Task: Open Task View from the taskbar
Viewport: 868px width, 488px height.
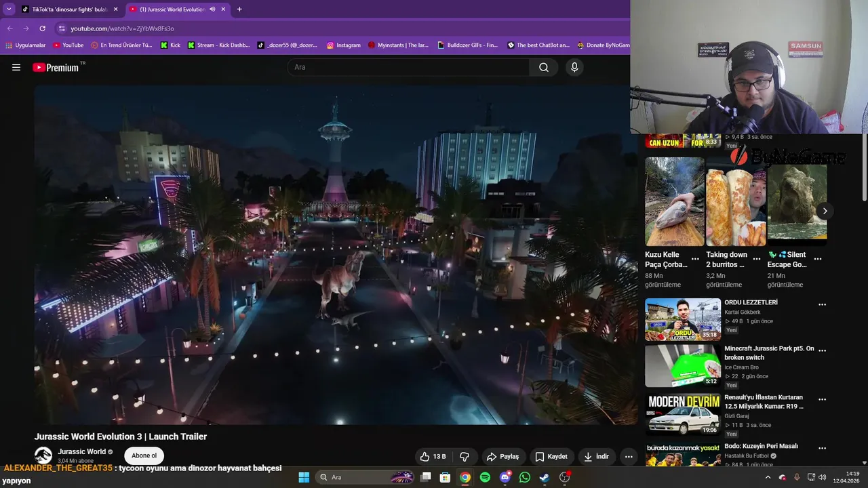Action: (425, 477)
